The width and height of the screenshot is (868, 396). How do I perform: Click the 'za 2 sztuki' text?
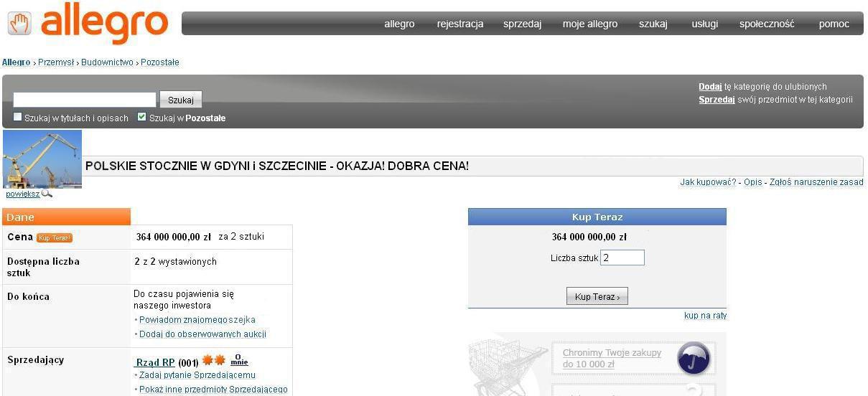[241, 237]
